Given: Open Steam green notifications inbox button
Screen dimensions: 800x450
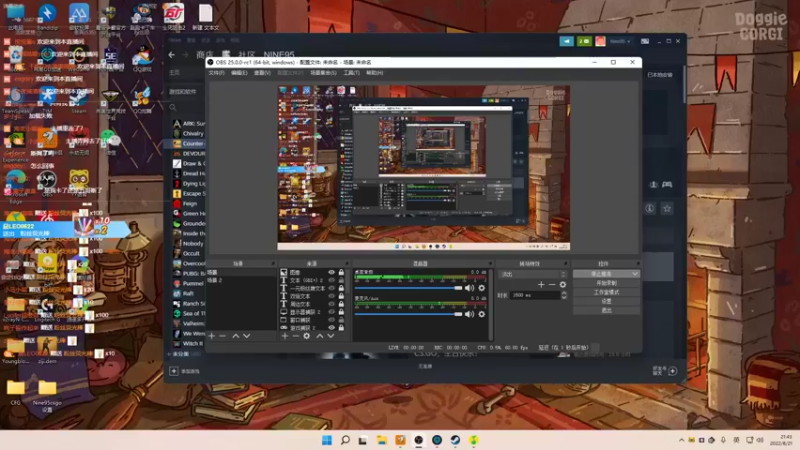Looking at the screenshot, I should [x=584, y=41].
